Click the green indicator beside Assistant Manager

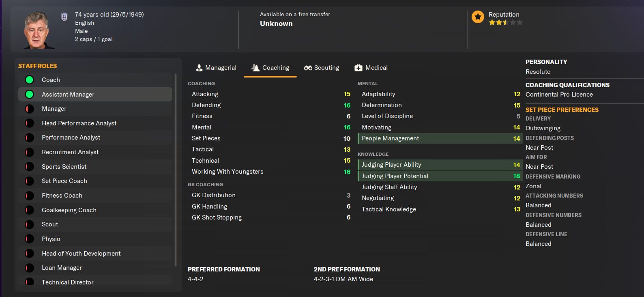pos(30,95)
